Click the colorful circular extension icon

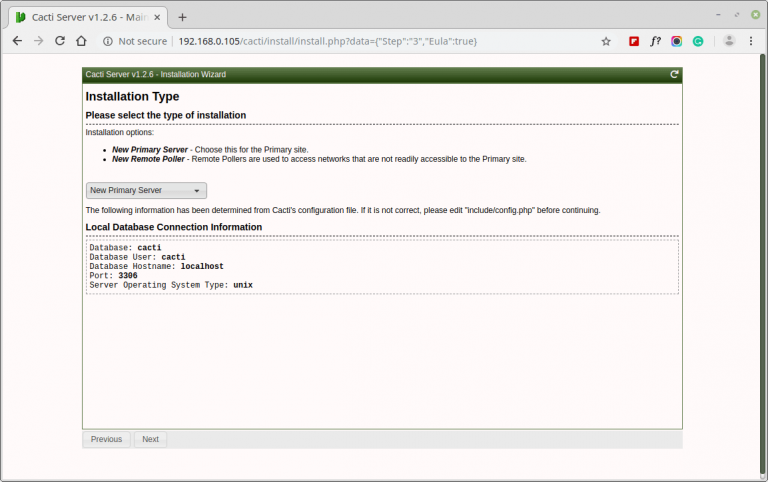coord(677,41)
